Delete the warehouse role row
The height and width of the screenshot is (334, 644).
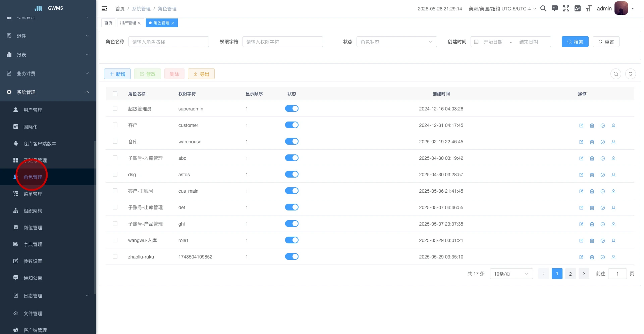pos(592,142)
